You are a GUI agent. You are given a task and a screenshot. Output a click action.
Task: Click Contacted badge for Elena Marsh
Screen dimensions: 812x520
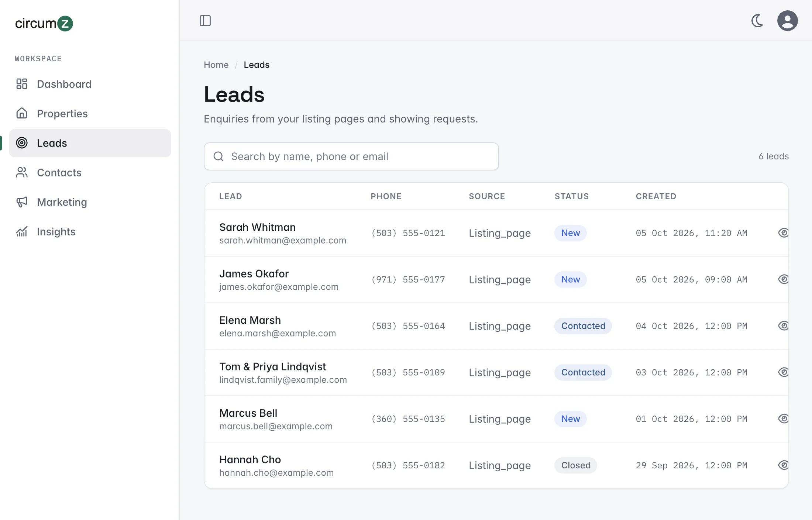coord(583,326)
